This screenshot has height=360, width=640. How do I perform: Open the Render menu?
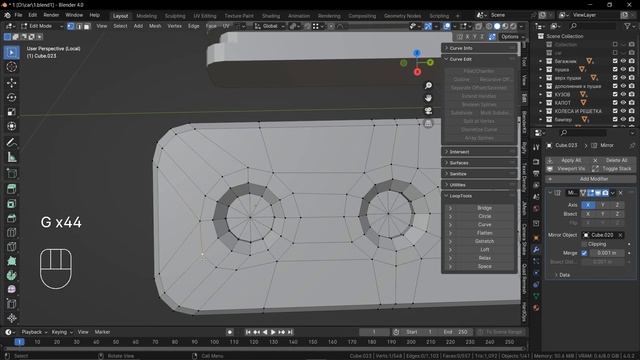51,15
